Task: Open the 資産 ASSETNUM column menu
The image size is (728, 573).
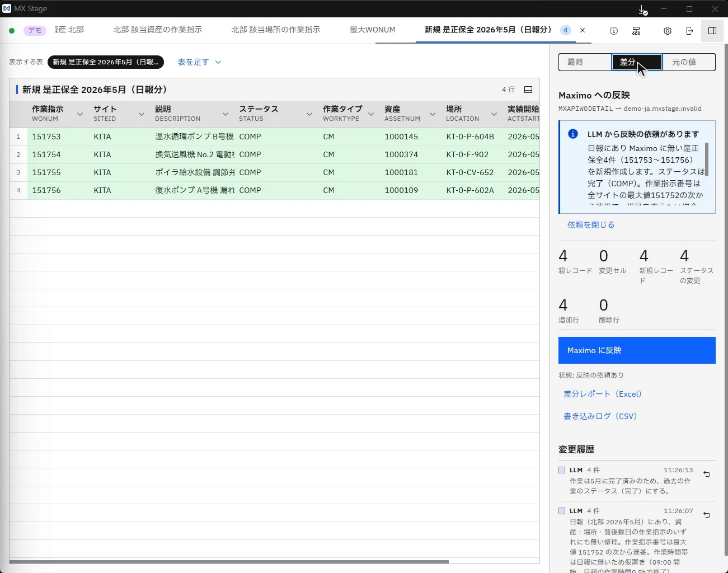Action: click(x=433, y=114)
